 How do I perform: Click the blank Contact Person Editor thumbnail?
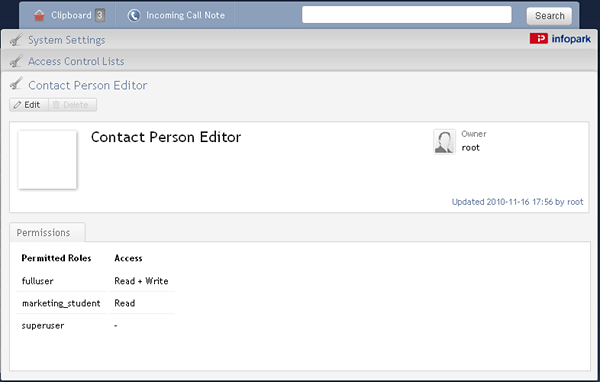point(47,160)
